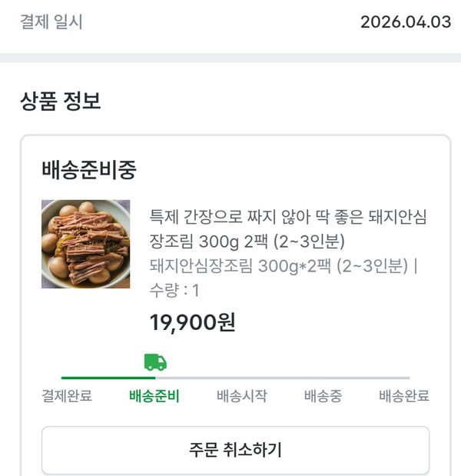This screenshot has width=461, height=476.
Task: Select the 배송완료 step label
Action: coord(404,397)
